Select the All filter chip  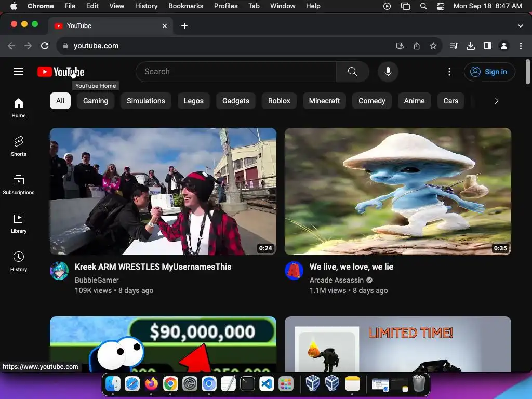pyautogui.click(x=60, y=101)
